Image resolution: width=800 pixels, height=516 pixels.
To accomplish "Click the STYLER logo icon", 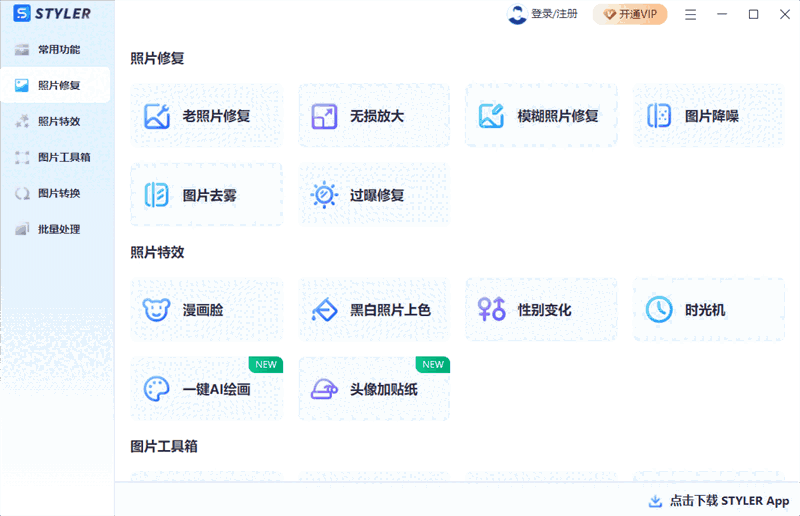I will coord(22,13).
